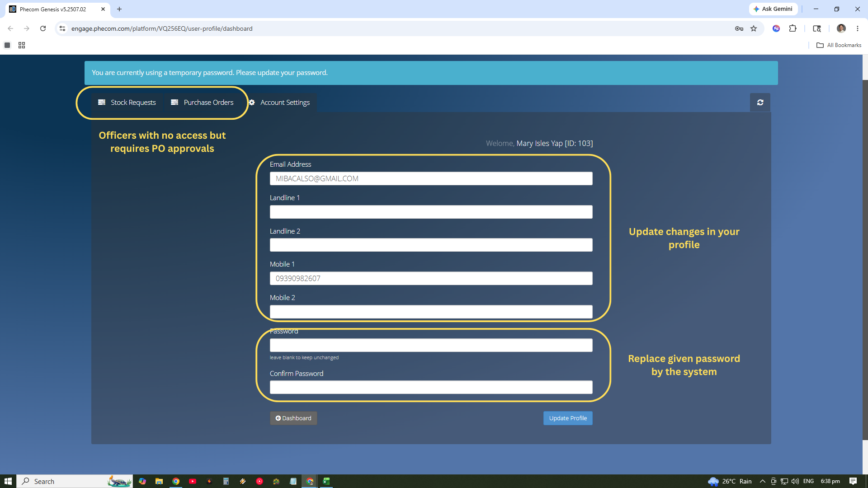The width and height of the screenshot is (868, 488).
Task: Open network status icon in system tray
Action: click(784, 481)
